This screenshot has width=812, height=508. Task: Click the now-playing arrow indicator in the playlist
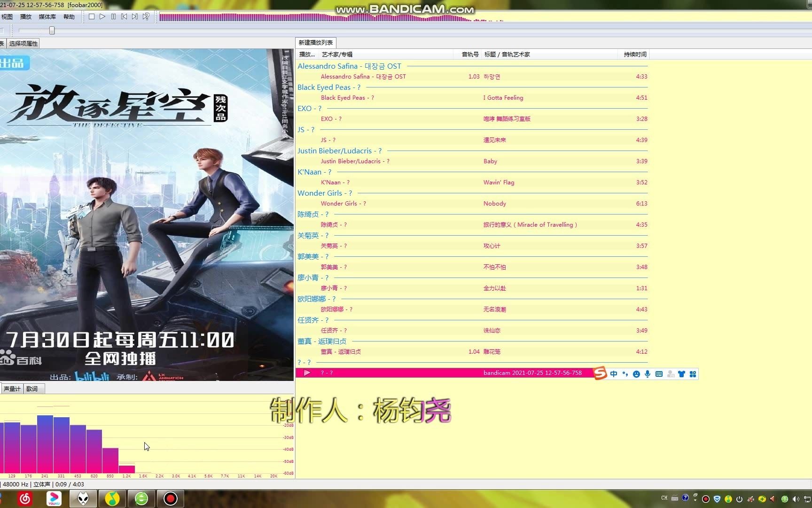[307, 373]
